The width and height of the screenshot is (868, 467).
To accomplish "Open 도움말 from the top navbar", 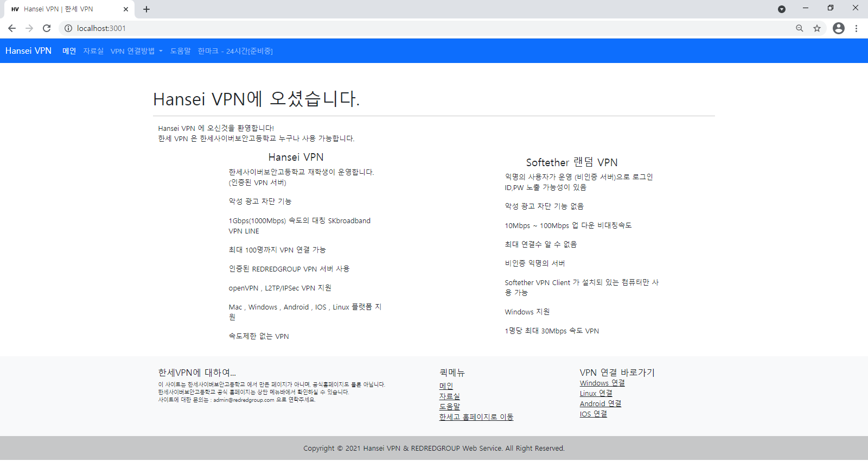I will (180, 51).
